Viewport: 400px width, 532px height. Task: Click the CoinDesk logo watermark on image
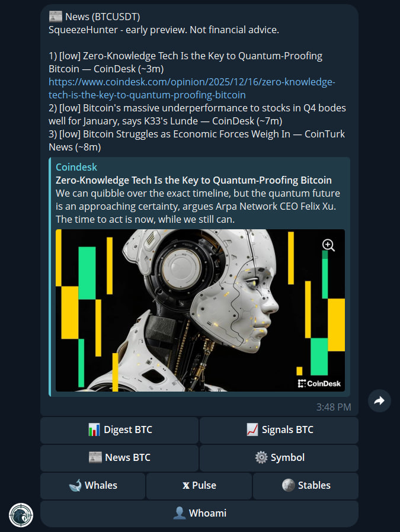(319, 383)
